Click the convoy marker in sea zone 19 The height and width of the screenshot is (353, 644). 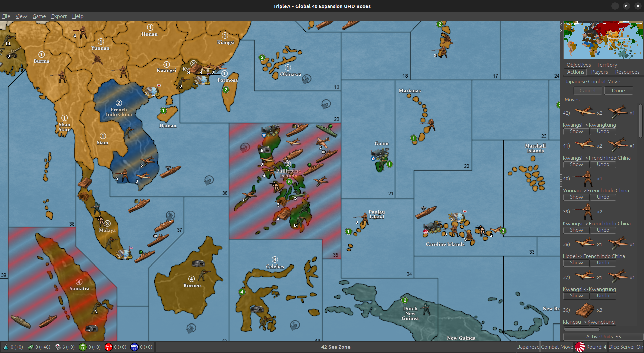click(307, 79)
